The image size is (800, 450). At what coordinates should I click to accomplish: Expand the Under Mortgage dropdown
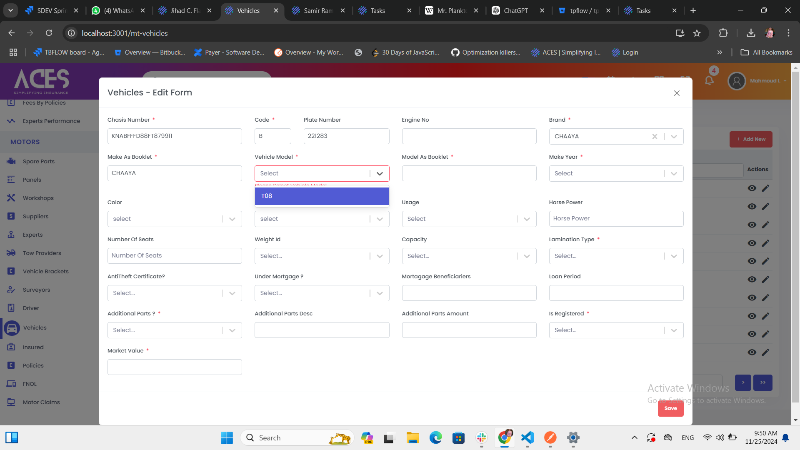(x=380, y=292)
